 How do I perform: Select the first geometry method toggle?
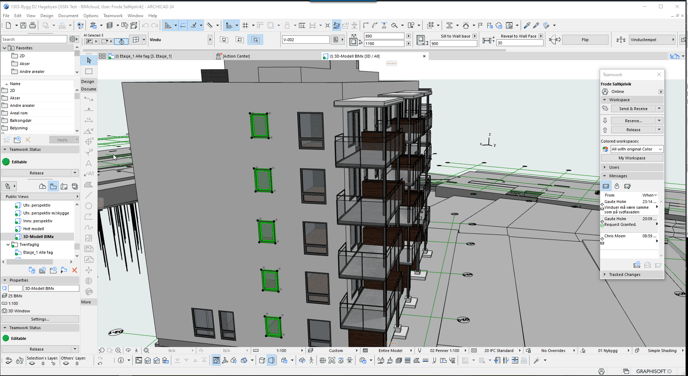224,40
